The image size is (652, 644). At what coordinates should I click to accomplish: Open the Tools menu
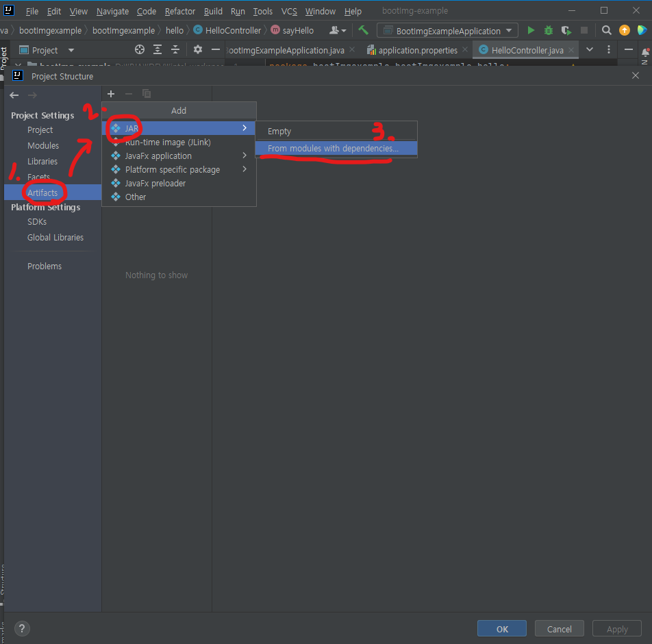[263, 11]
